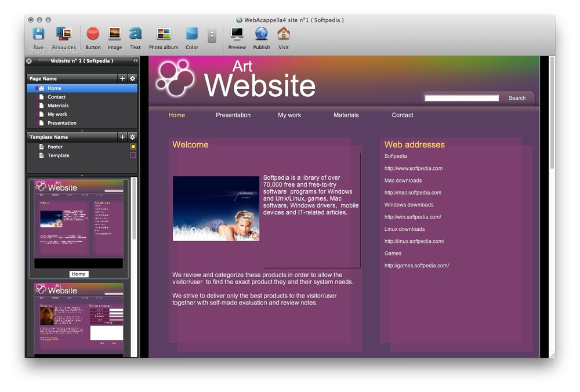Click the Web addresses heading
This screenshot has width=580, height=392.
click(414, 144)
